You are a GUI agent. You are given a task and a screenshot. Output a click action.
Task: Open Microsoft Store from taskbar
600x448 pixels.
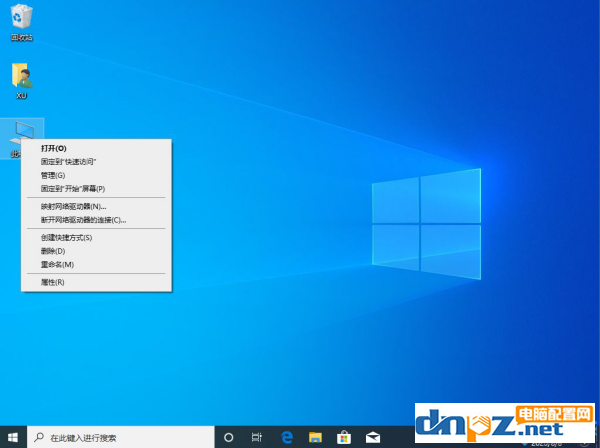tap(344, 437)
